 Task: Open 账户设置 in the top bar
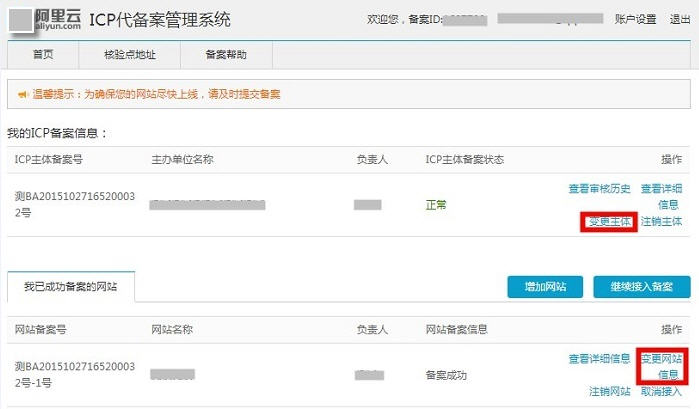tap(635, 19)
